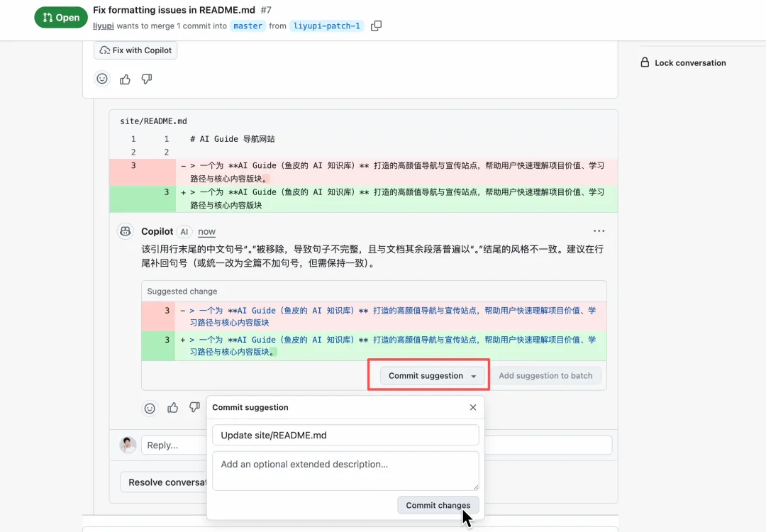Image resolution: width=766 pixels, height=532 pixels.
Task: Copy the liyupi-patch-1 branch name icon
Action: [376, 26]
